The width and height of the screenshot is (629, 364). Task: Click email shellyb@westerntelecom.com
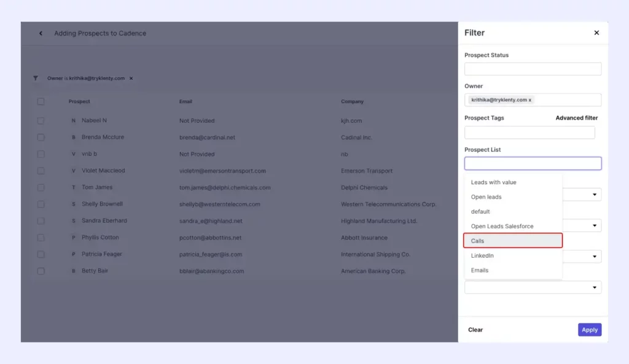coord(219,204)
